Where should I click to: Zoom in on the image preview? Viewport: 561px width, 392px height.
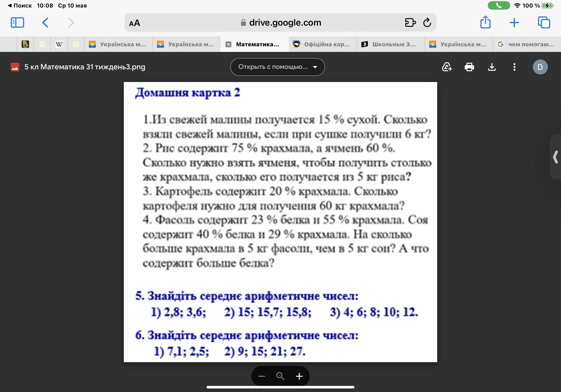click(x=299, y=376)
